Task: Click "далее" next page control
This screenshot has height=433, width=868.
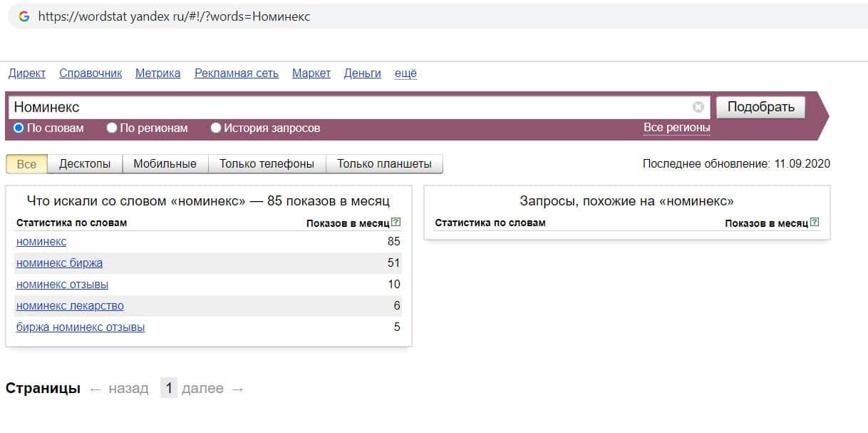Action: coord(213,389)
